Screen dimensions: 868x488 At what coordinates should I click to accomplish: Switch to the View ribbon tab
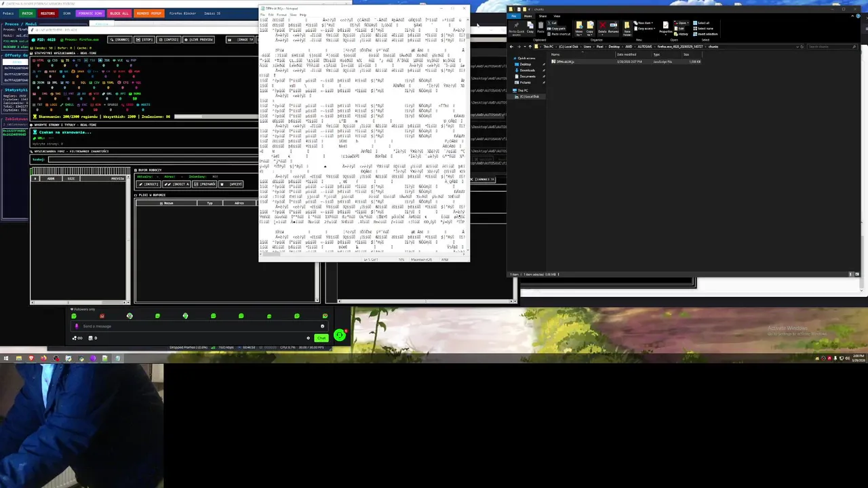(557, 16)
